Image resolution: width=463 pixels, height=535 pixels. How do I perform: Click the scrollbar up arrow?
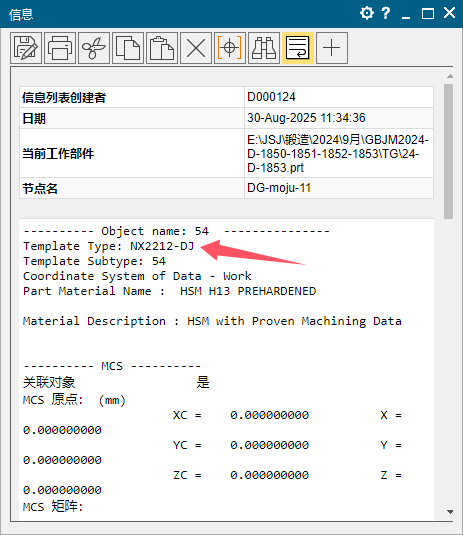tap(450, 76)
